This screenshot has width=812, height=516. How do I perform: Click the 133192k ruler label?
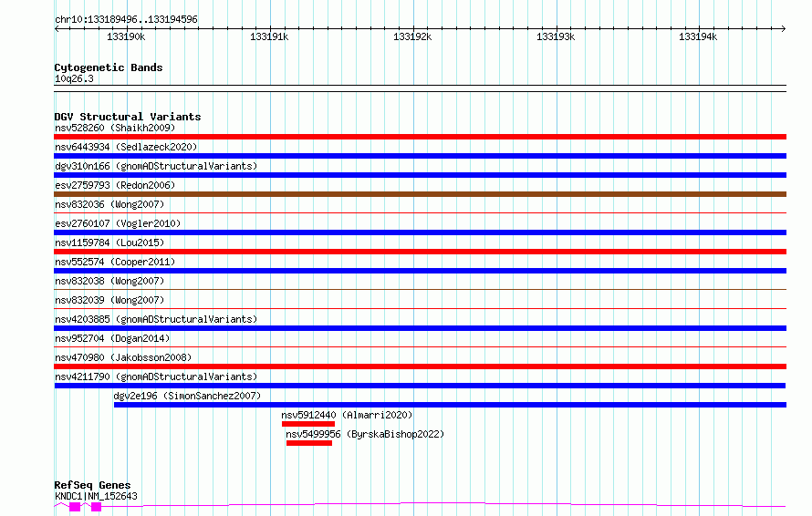pyautogui.click(x=412, y=36)
